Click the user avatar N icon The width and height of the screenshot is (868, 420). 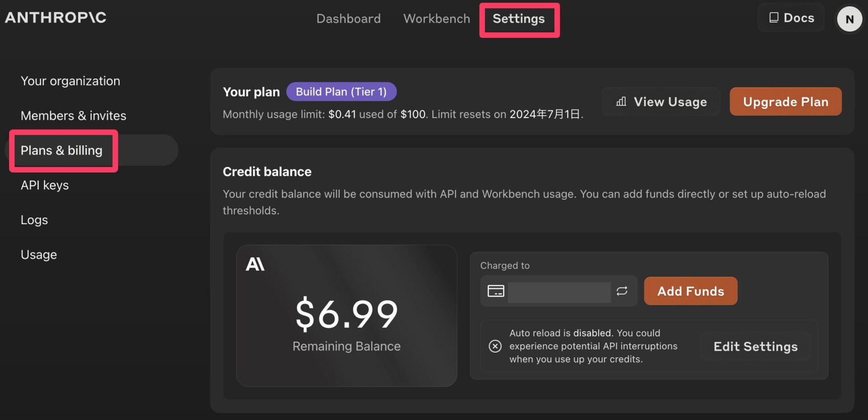(x=849, y=19)
